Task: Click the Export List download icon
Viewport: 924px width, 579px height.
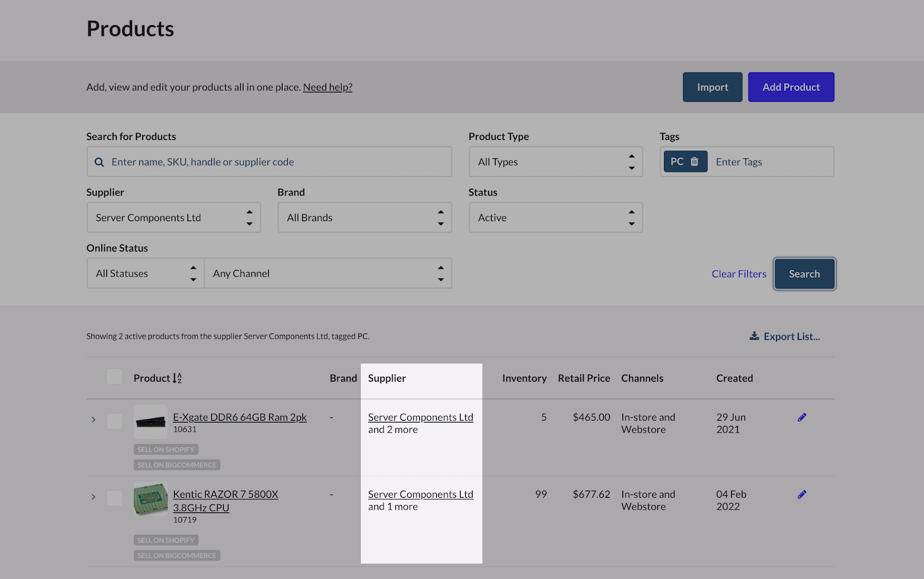Action: coord(754,335)
